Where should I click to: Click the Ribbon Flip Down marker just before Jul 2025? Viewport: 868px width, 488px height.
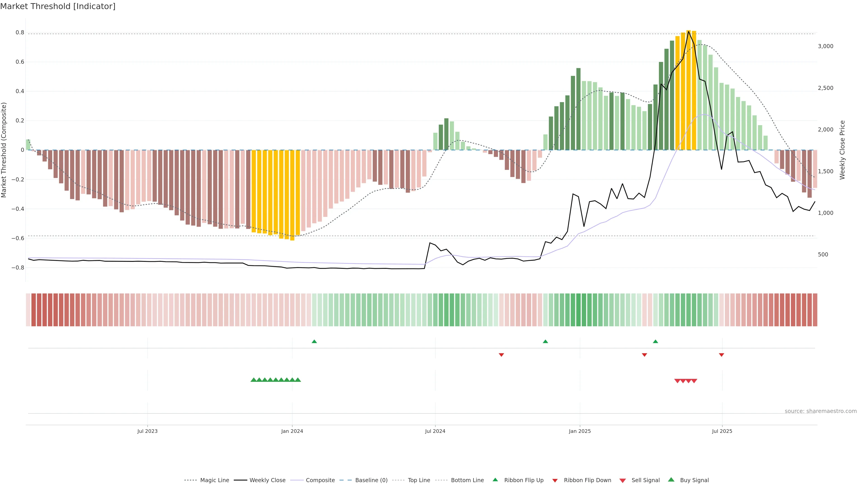pyautogui.click(x=722, y=355)
